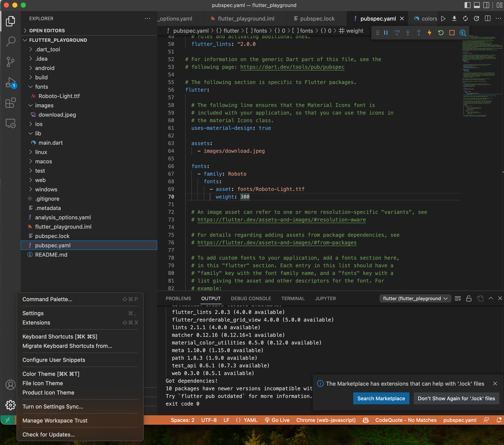Image resolution: width=504 pixels, height=445 pixels.
Task: Open the Extensions view icon
Action: [x=10, y=103]
